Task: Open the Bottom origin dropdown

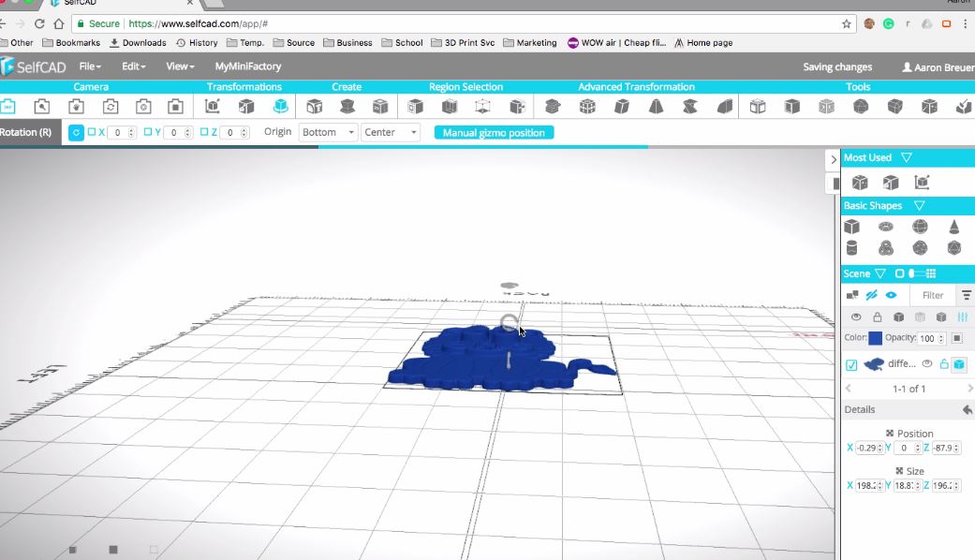Action: click(x=328, y=132)
